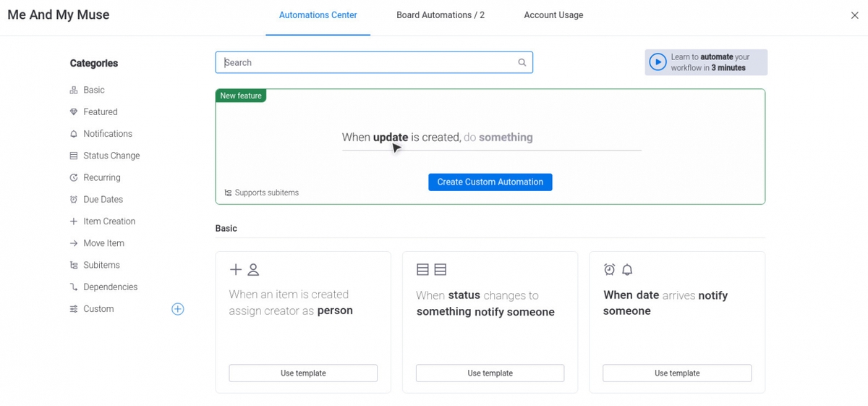Switch to the Board Automations tab
Screen dimensions: 868x406
[440, 15]
